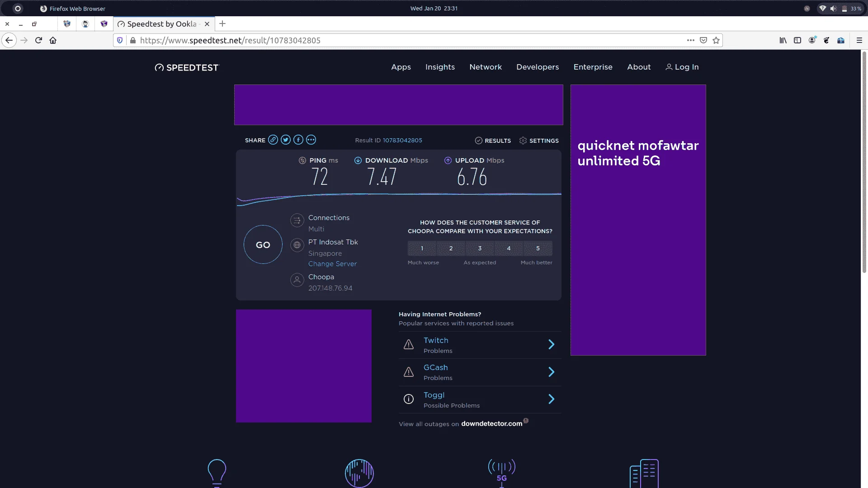Select the third pinned tab
Viewport: 868px width, 488px height.
[104, 24]
